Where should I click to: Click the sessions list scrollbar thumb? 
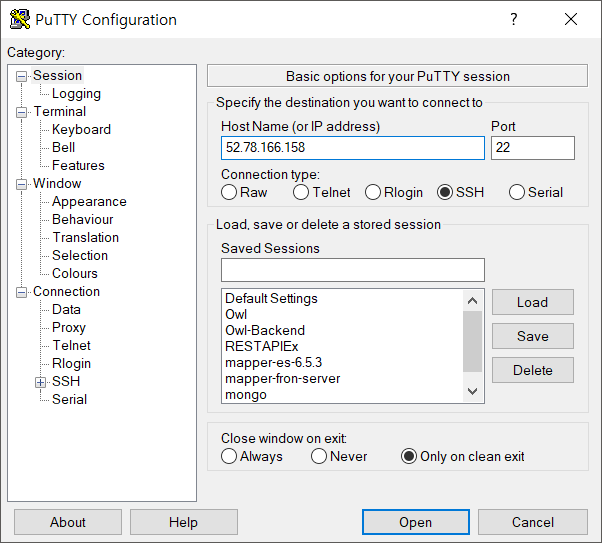point(473,341)
